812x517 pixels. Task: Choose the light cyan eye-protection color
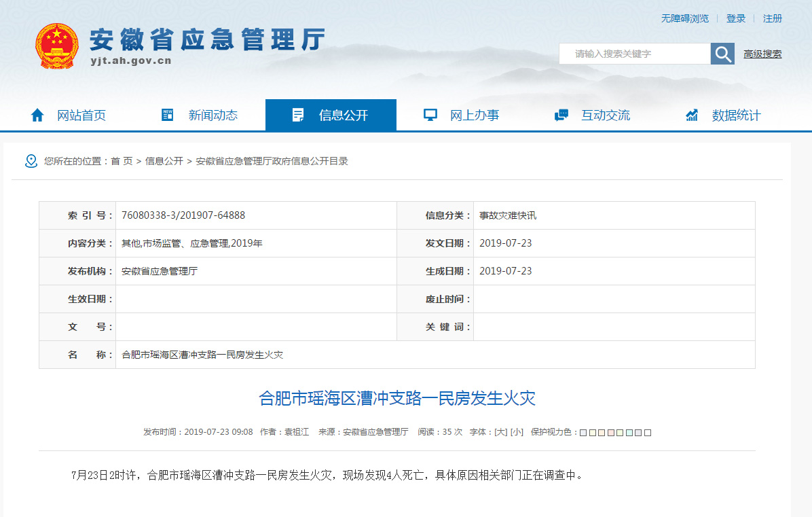[629, 433]
